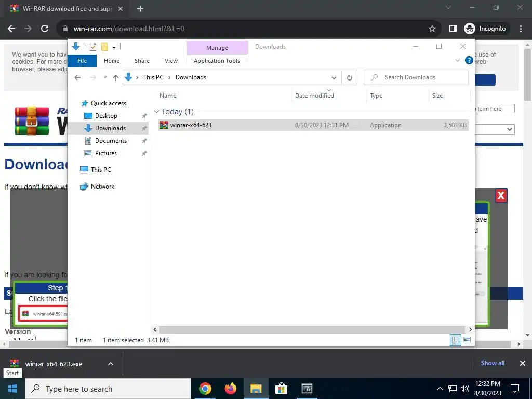Click the winrar-x64-623 file icon

[x=164, y=125]
